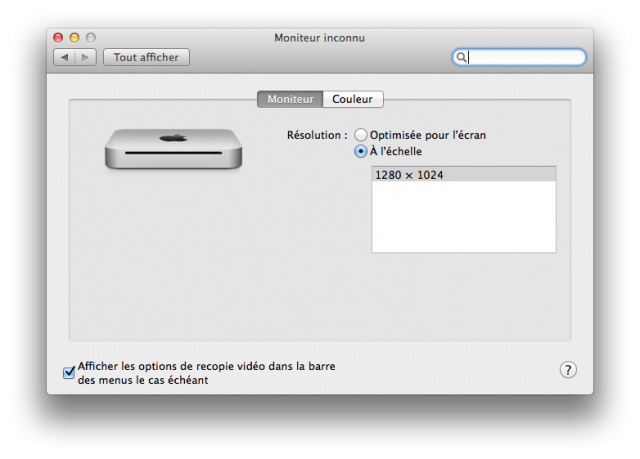The image size is (640, 459).
Task: Go forward with the right arrow button
Action: 85,57
